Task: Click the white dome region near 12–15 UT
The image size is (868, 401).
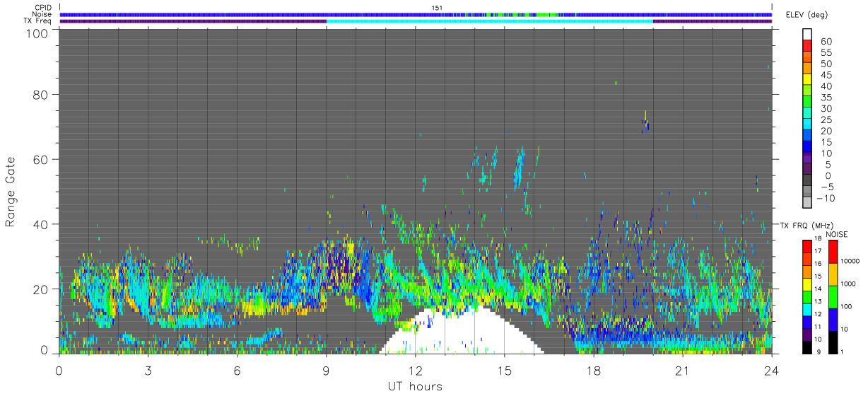Action: [463, 331]
